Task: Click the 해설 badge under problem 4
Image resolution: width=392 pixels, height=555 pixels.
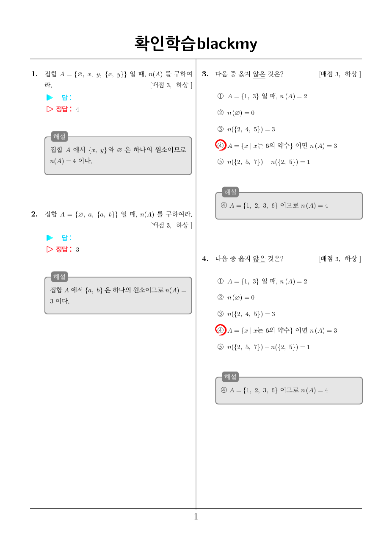Action: coord(231,377)
